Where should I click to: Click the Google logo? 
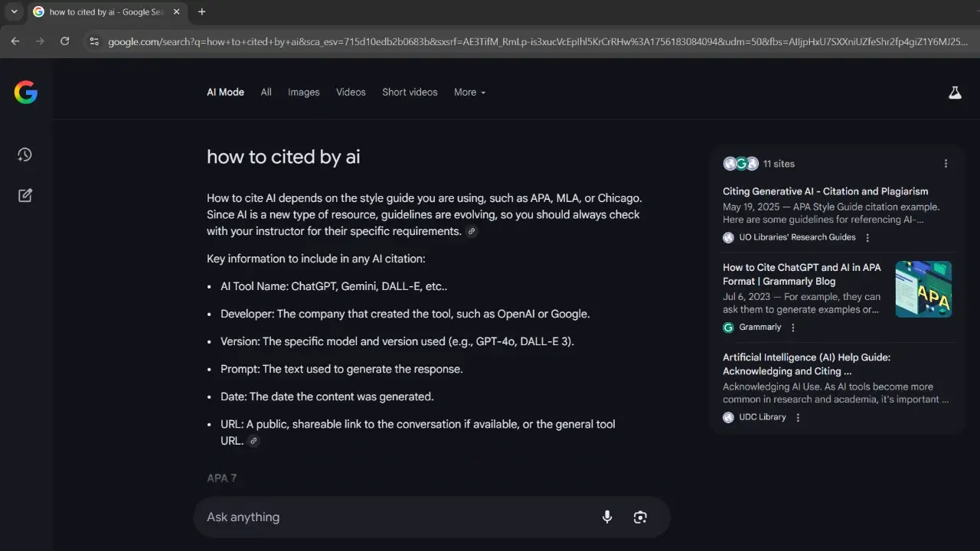pos(25,92)
